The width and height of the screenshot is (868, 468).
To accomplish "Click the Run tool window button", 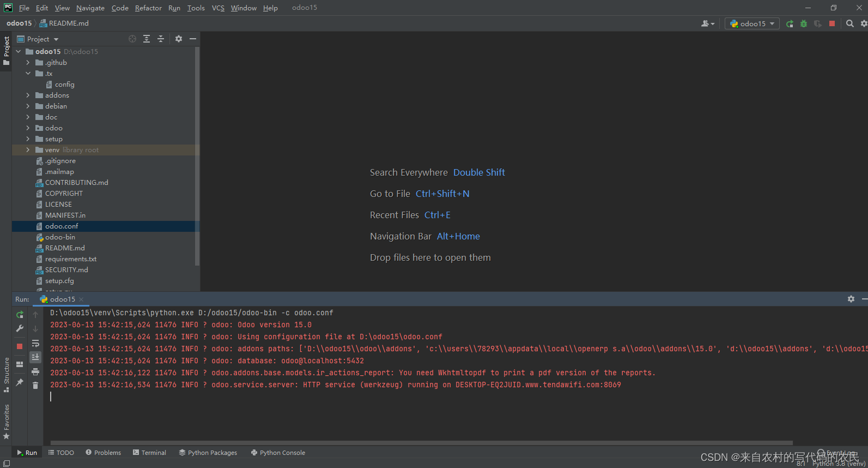I will pos(27,453).
